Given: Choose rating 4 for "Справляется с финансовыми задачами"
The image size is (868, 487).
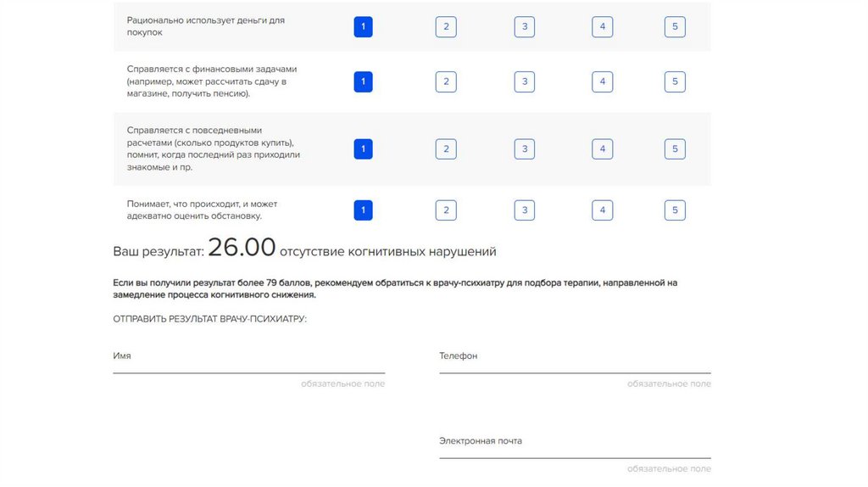Looking at the screenshot, I should pos(602,82).
